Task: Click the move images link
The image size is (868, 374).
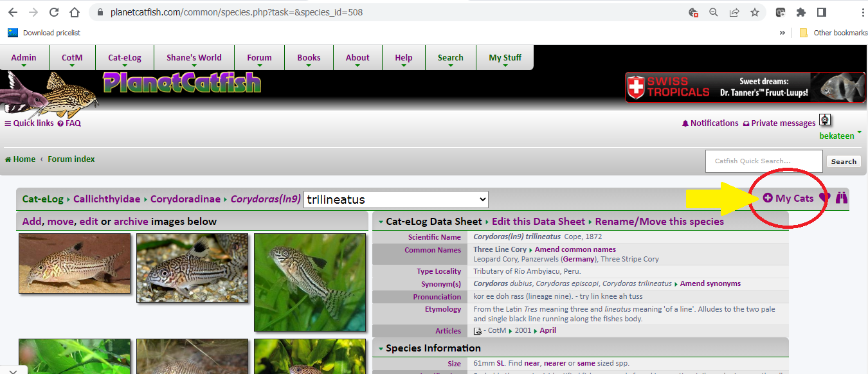Action: [60, 222]
